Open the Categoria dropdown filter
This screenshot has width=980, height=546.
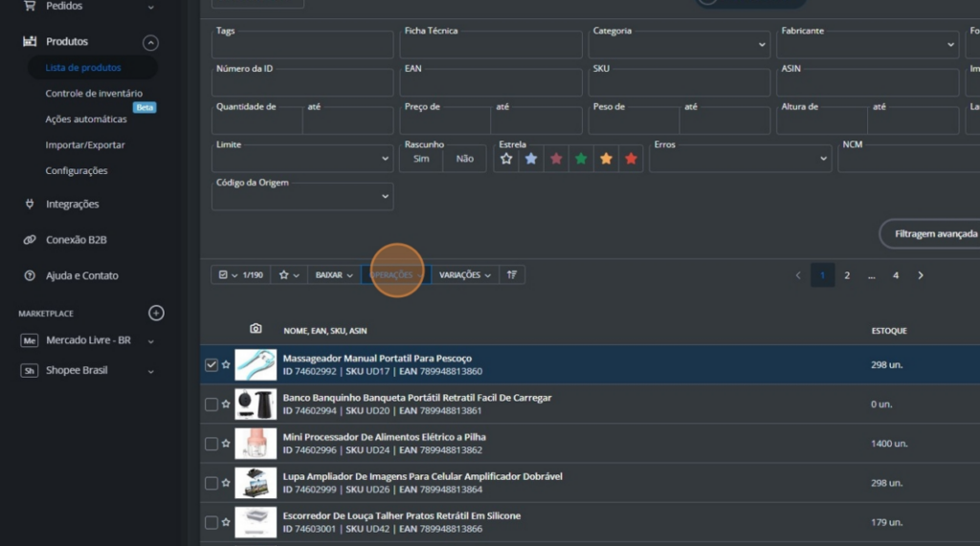[x=679, y=45]
